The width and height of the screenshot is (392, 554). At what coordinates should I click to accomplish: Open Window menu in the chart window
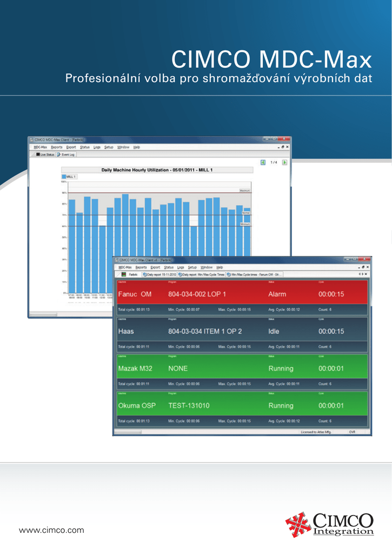pyautogui.click(x=123, y=147)
